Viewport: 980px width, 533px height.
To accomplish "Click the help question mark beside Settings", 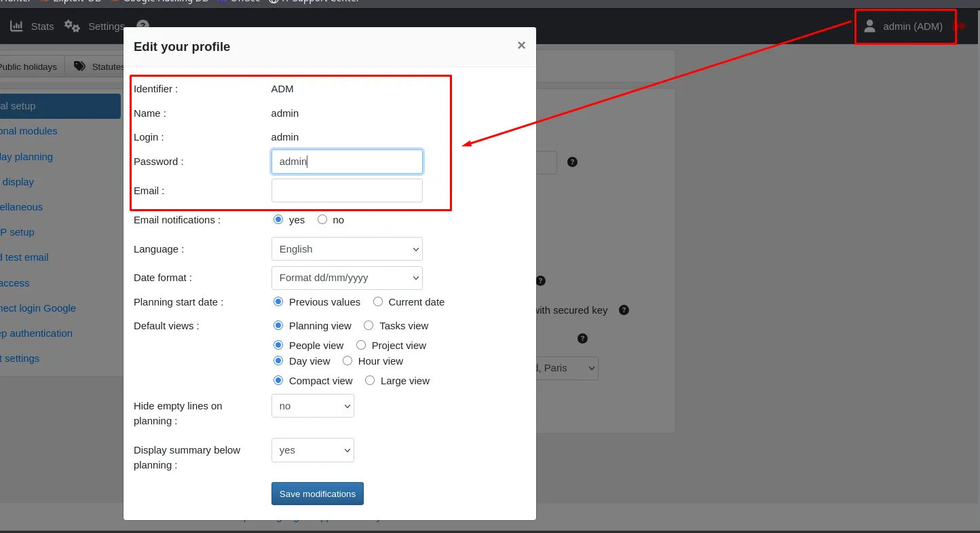I will coord(143,26).
